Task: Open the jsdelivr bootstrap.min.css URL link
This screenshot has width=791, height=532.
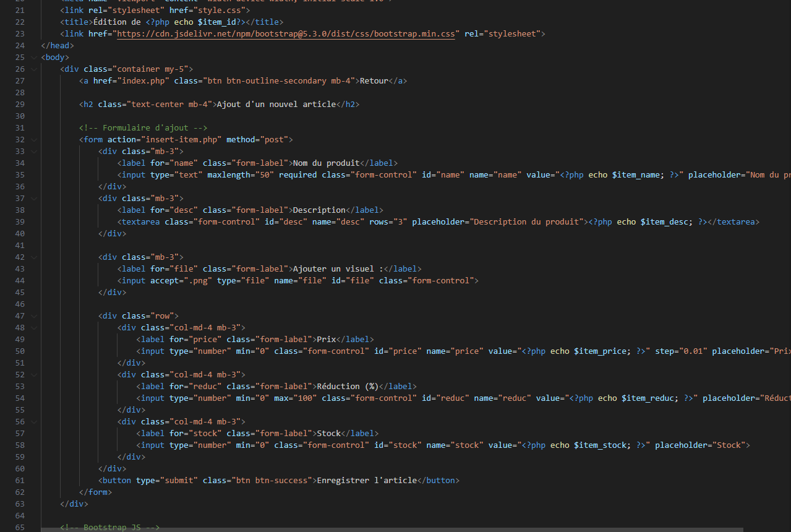Action: click(x=286, y=34)
